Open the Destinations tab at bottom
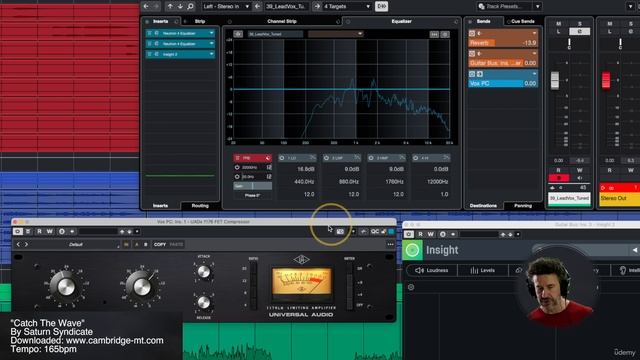This screenshot has height=360, width=640. pos(483,206)
